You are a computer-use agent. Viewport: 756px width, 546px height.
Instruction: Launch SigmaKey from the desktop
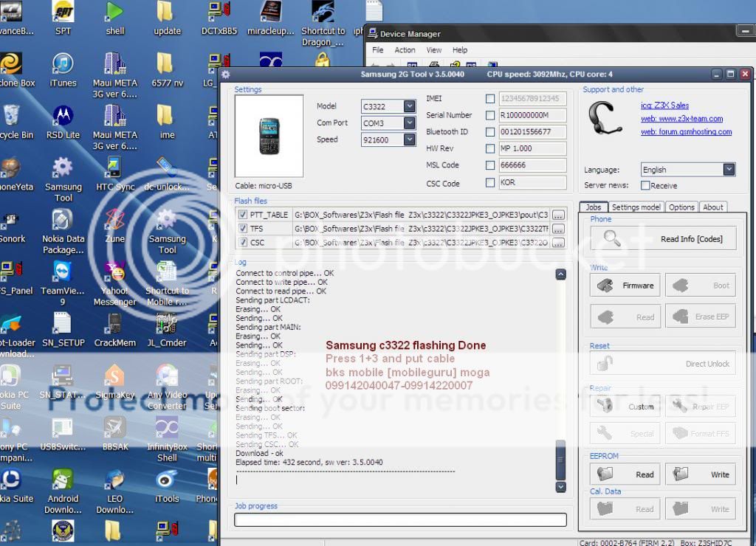click(x=114, y=382)
